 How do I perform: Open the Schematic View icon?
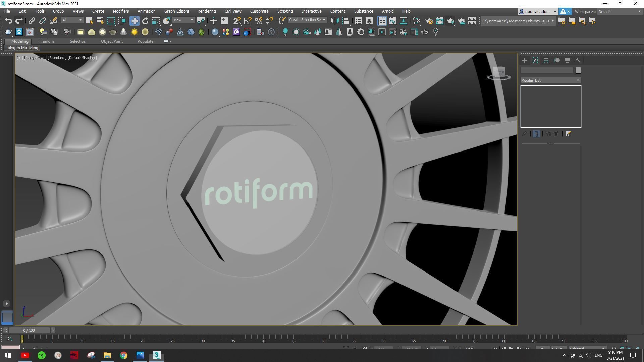pos(404,21)
